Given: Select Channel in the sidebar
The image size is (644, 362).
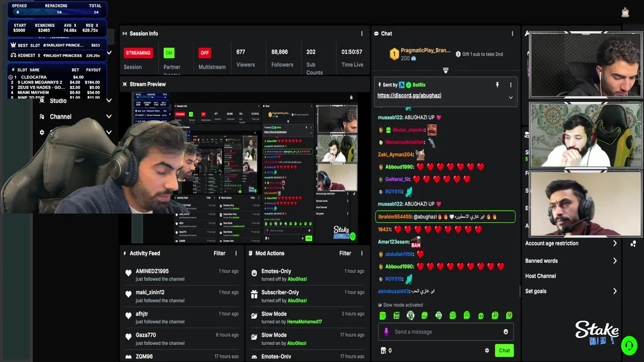Looking at the screenshot, I should (60, 117).
